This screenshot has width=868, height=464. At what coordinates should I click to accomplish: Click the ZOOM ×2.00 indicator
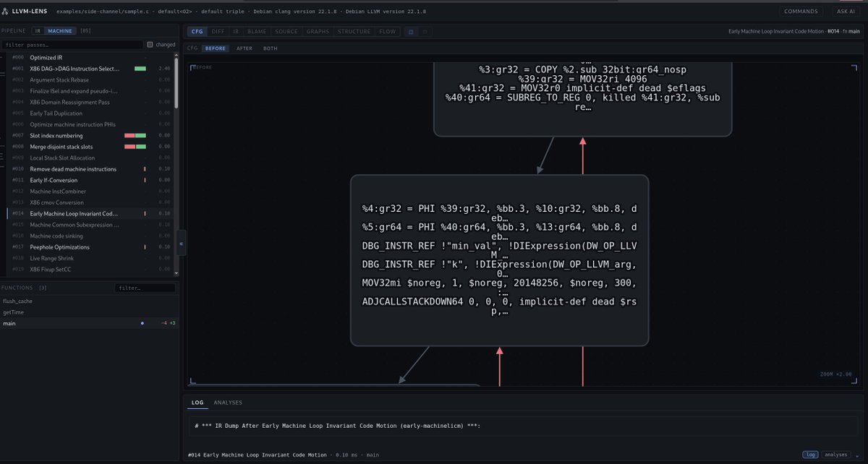[837, 374]
